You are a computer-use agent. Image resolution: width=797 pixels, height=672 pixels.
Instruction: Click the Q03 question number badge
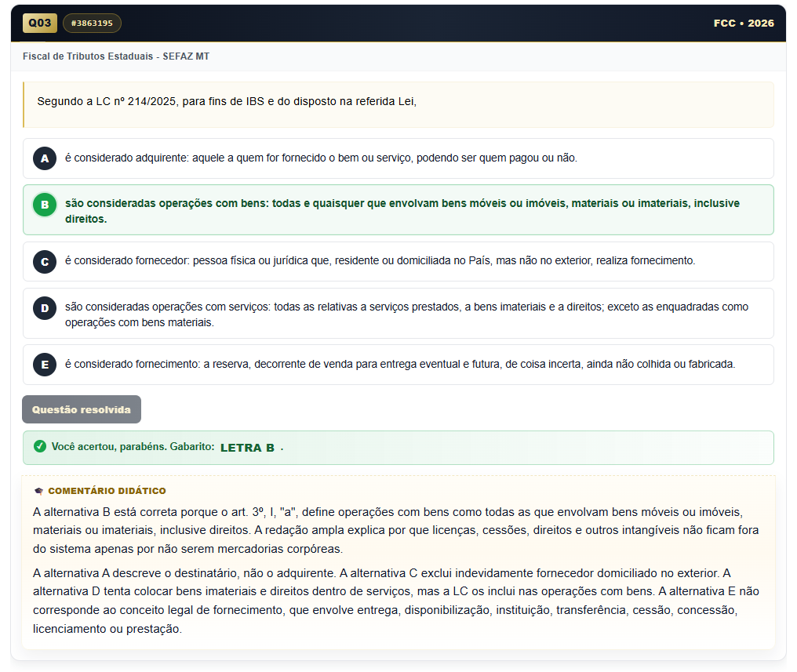click(40, 23)
